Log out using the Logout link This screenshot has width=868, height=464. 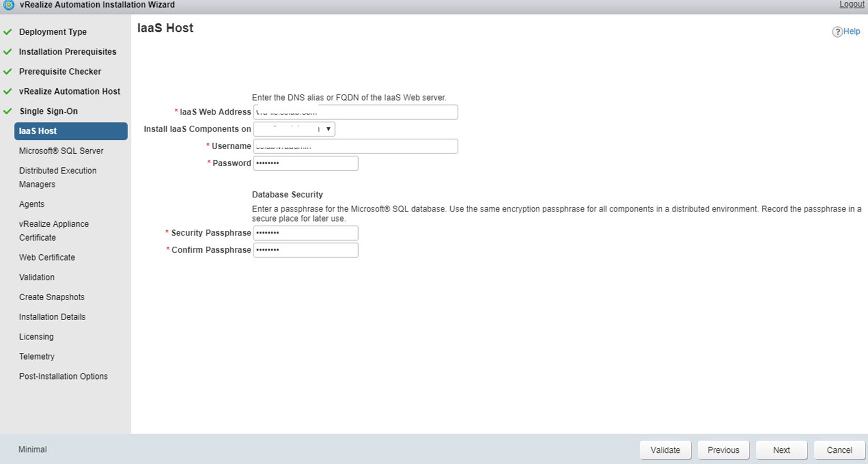(x=852, y=5)
